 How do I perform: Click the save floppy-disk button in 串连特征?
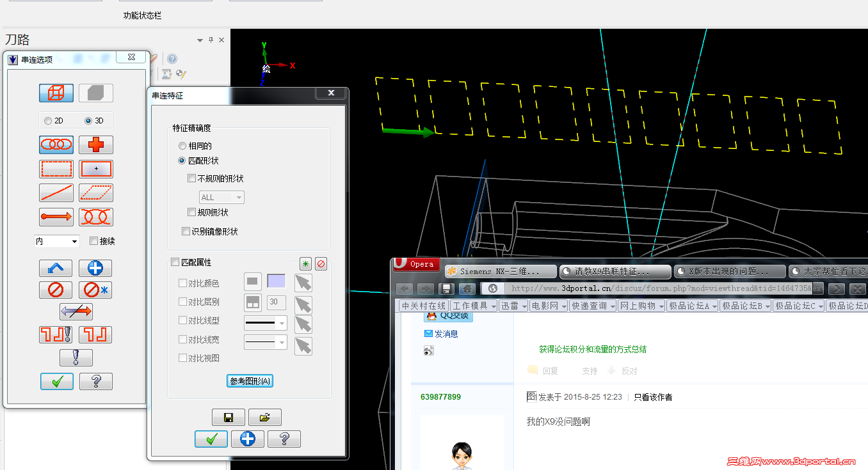click(229, 418)
